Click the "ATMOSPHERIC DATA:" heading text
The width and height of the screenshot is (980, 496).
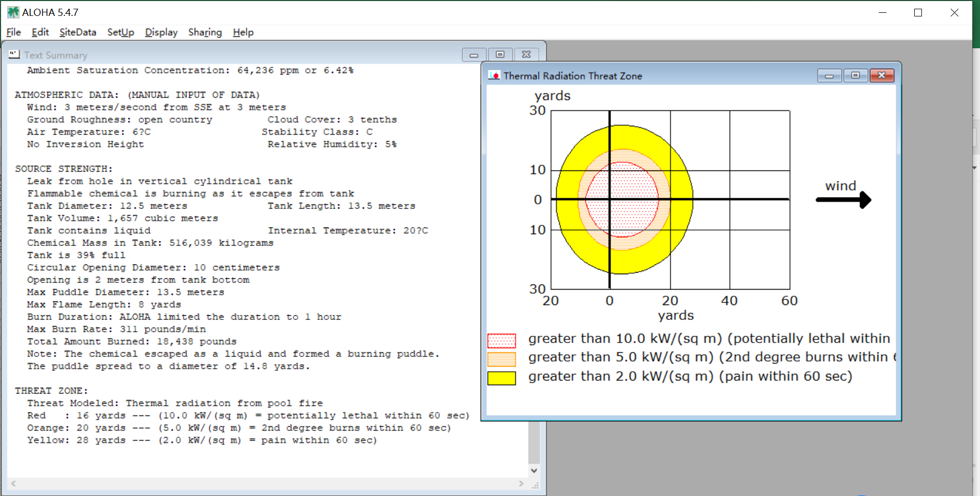(x=67, y=95)
